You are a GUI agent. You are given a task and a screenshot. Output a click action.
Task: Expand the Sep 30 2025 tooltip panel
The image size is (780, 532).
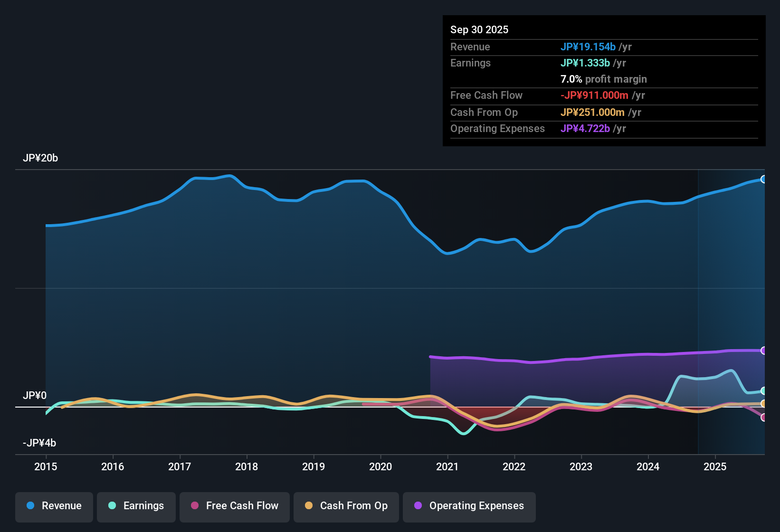(x=603, y=29)
